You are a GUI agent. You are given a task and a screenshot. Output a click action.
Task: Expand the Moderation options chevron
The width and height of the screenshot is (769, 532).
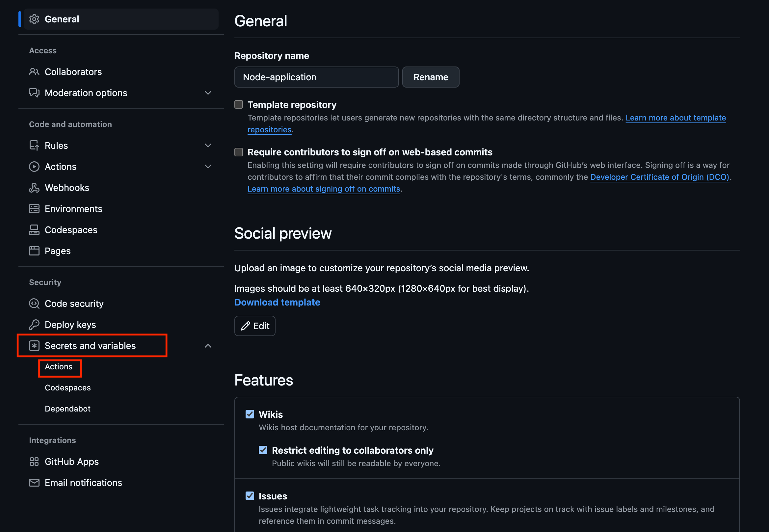click(x=208, y=93)
